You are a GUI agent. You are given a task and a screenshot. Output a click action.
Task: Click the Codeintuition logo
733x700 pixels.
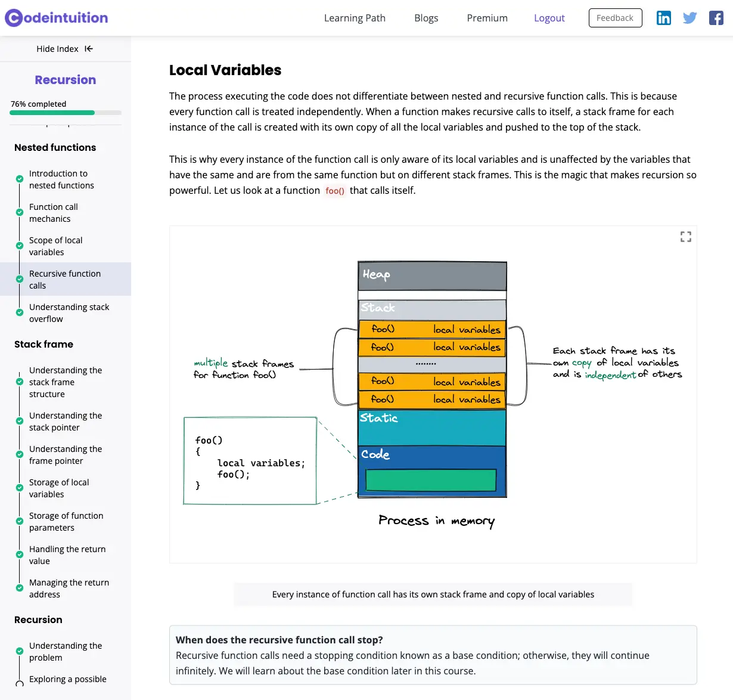pos(57,18)
